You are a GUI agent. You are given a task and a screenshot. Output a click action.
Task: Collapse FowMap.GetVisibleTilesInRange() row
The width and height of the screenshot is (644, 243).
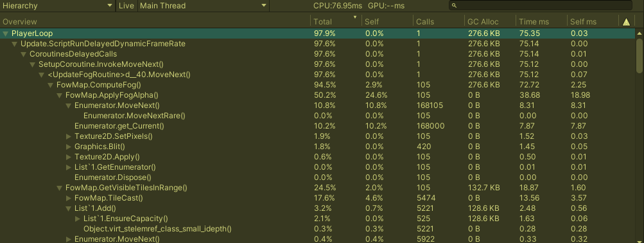[x=60, y=188]
